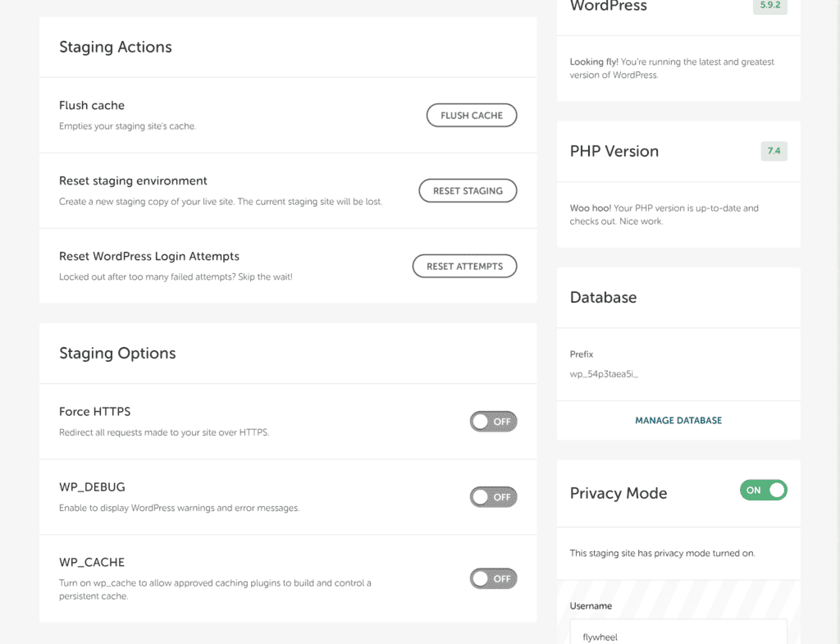This screenshot has height=644, width=840.
Task: Click 'Turn on wp_cache to allow approved' description
Action: coord(215,589)
